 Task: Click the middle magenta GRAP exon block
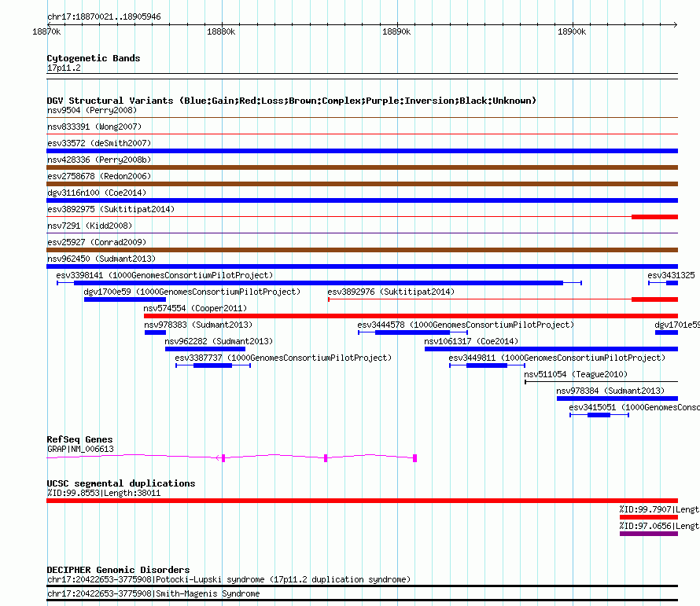(326, 458)
